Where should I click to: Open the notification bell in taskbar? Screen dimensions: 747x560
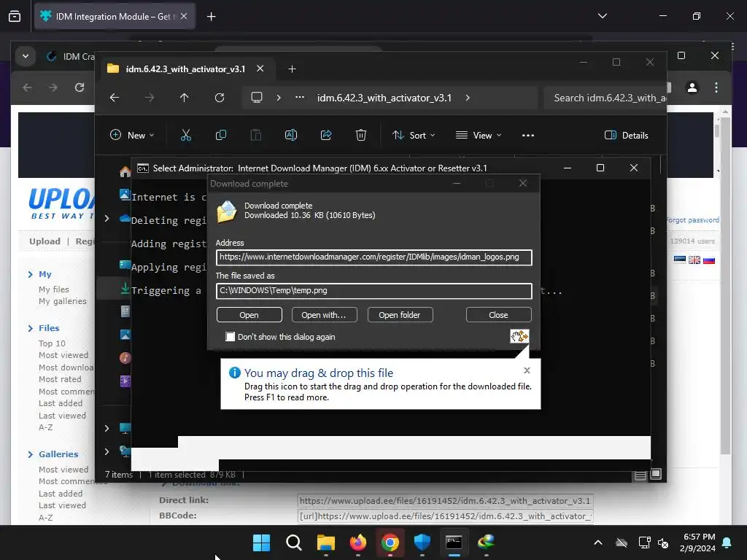pos(727,542)
